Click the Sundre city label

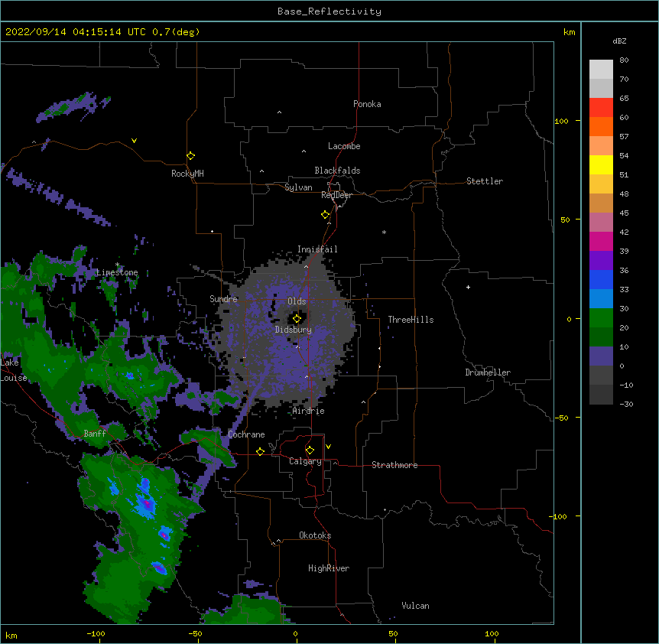[x=223, y=299]
